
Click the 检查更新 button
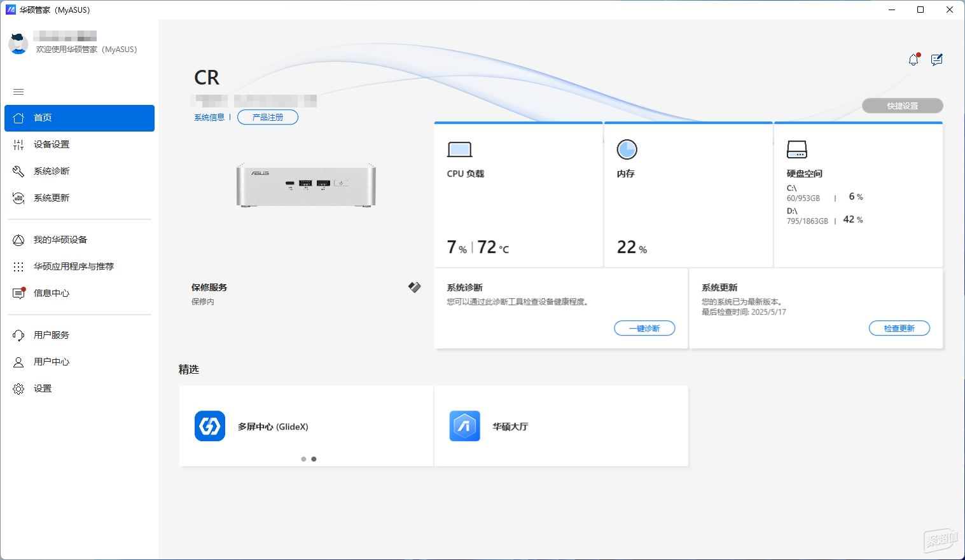coord(899,329)
